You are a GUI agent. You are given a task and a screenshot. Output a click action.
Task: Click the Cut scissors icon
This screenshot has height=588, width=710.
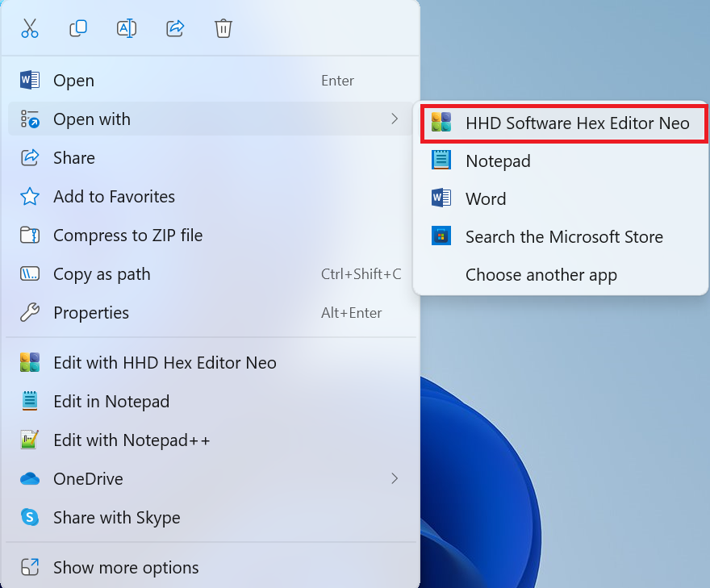[x=30, y=28]
